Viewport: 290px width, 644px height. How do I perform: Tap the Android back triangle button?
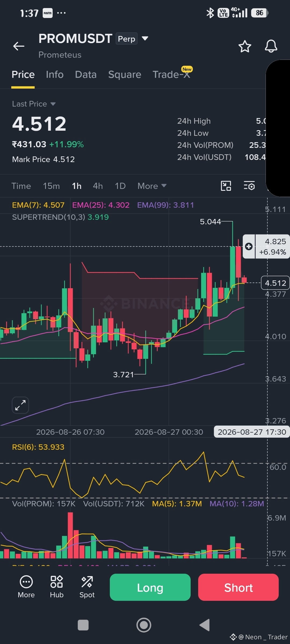tap(205, 625)
